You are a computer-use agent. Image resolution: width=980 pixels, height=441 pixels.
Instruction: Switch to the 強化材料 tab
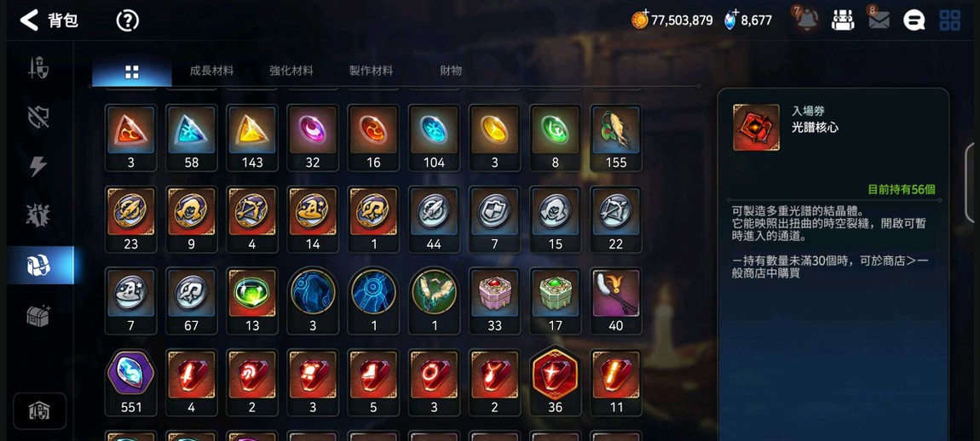tap(291, 72)
